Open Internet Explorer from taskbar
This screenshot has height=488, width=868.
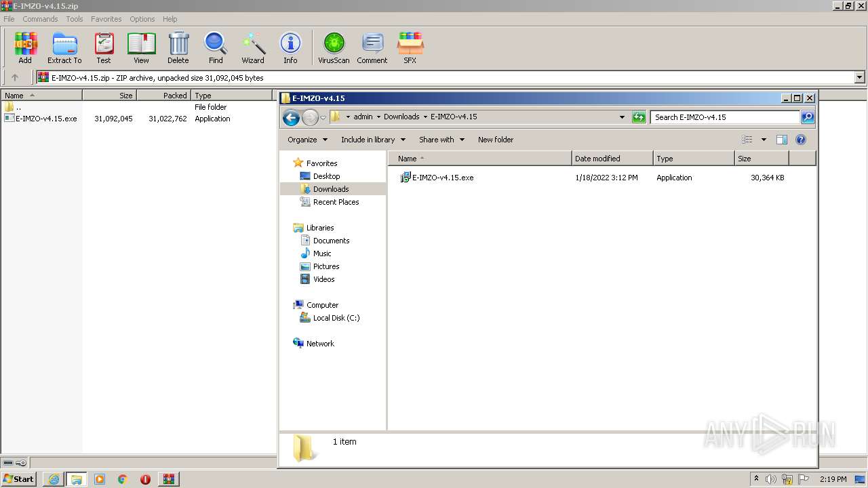coord(54,479)
